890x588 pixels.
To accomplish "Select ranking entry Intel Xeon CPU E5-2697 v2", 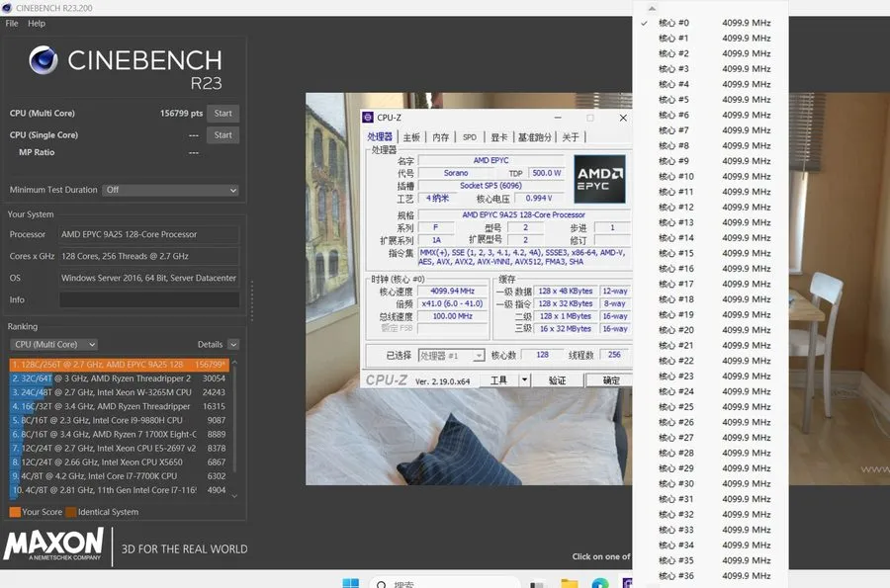I will [x=120, y=448].
